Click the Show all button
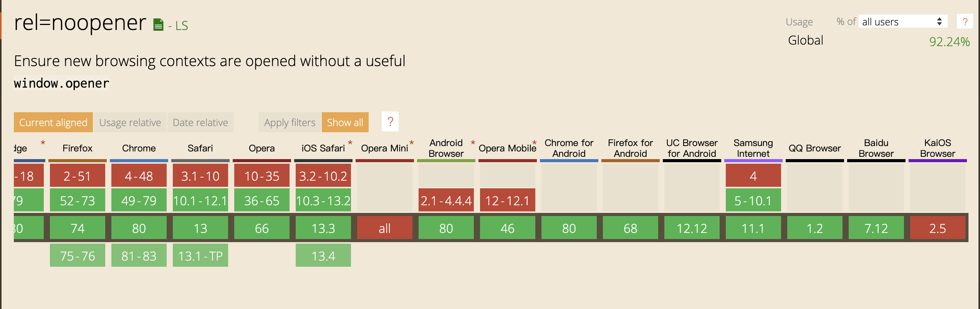This screenshot has width=980, height=309. click(345, 123)
